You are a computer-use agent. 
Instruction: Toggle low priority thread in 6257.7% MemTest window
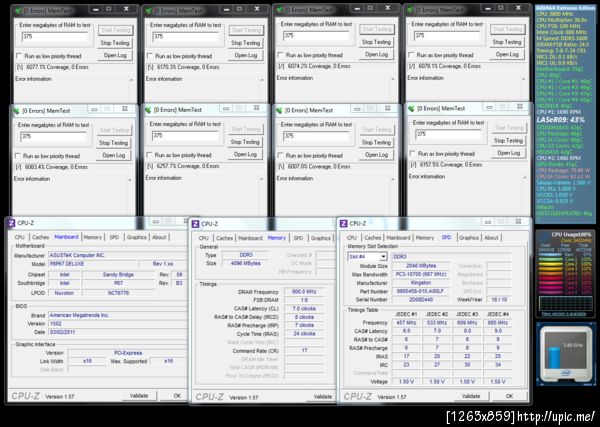coord(149,155)
